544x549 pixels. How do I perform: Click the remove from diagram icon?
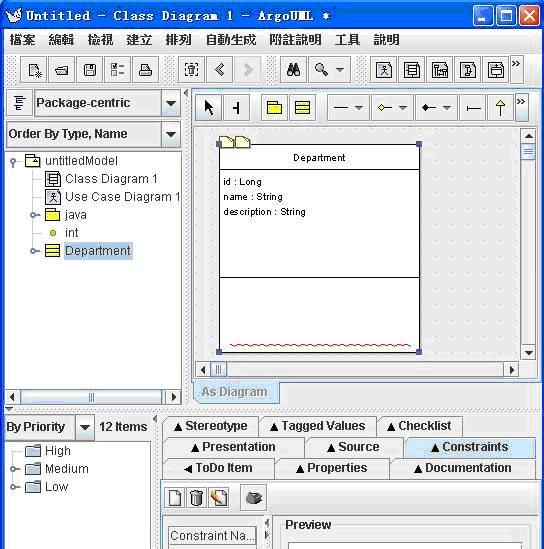point(191,70)
